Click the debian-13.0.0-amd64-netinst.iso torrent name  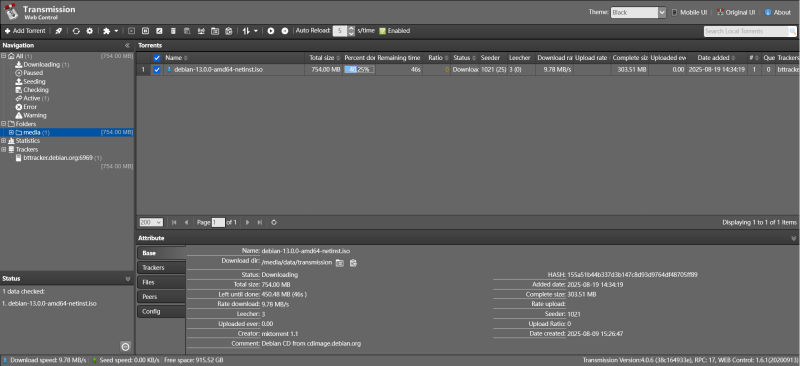(x=218, y=69)
